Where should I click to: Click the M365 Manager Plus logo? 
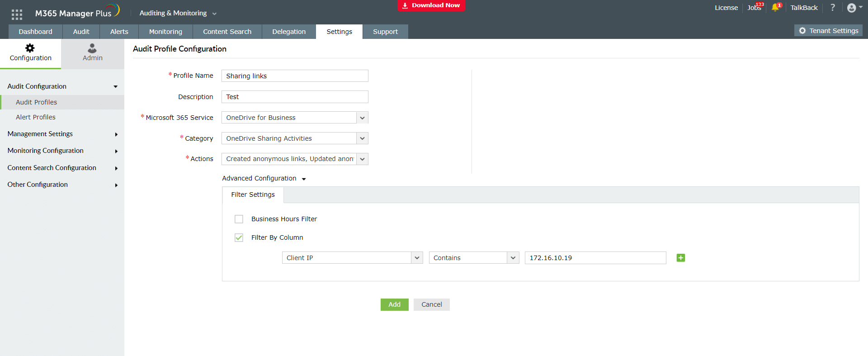pos(77,11)
